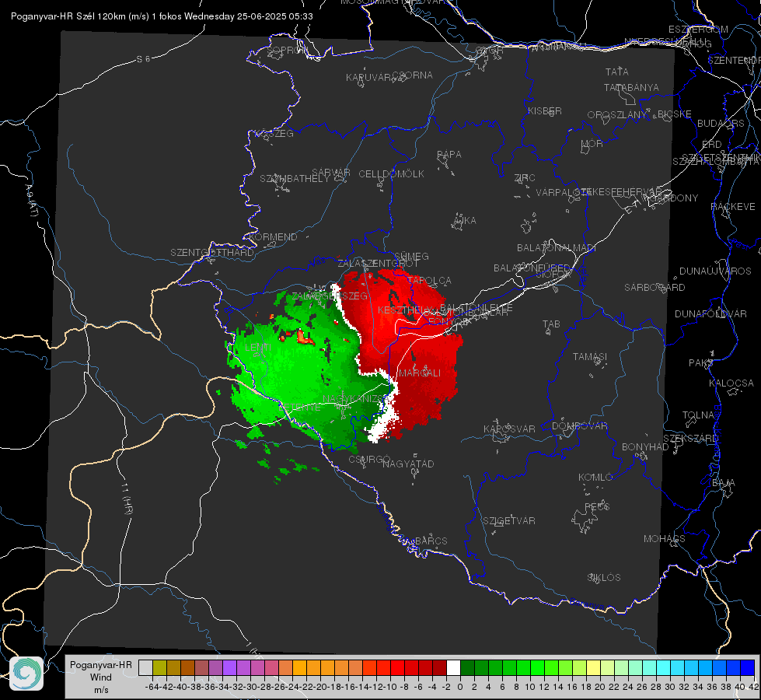Click the 'DUNAUJVAROS' city label

715,271
